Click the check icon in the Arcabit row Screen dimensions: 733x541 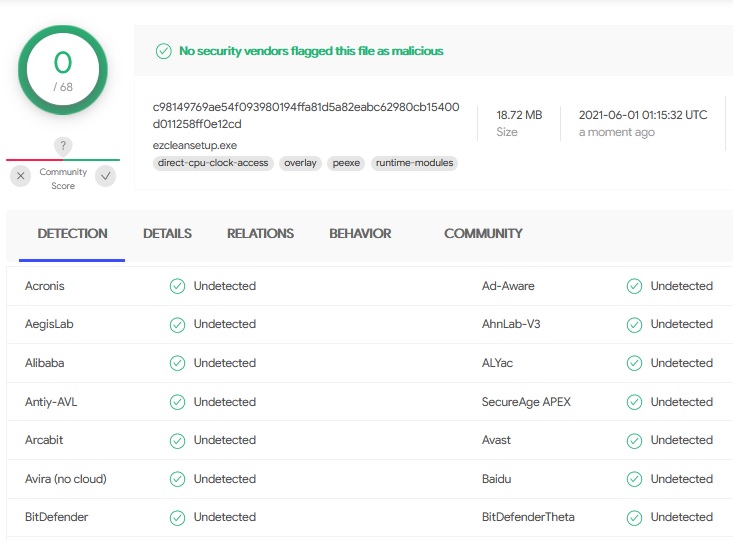tap(178, 440)
